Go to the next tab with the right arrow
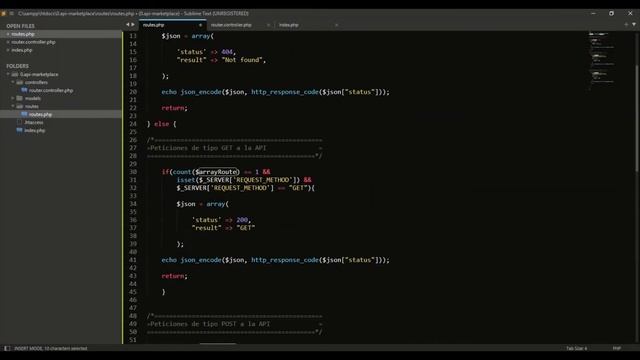Viewport: 640px width, 360px height. [x=133, y=25]
